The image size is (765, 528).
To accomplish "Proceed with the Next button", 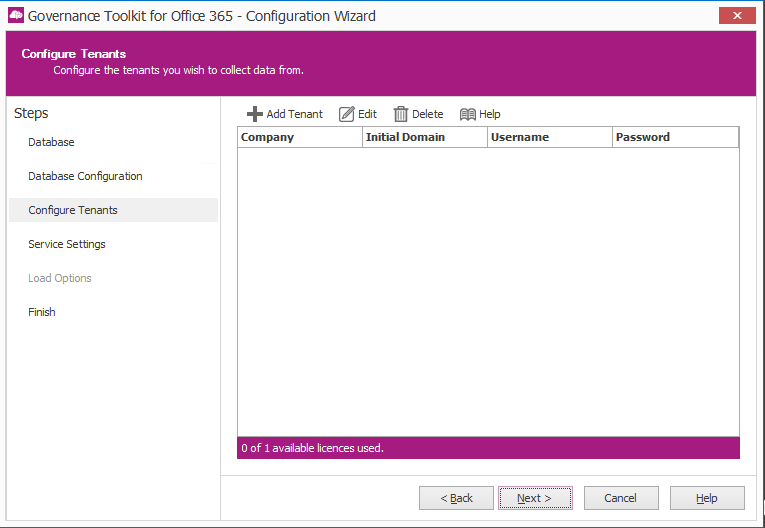I will pyautogui.click(x=536, y=498).
